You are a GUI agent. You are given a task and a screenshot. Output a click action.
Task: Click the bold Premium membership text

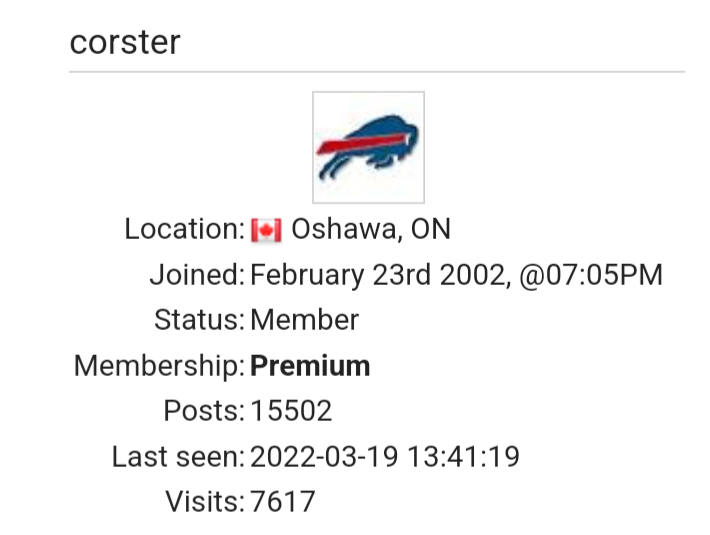point(310,366)
